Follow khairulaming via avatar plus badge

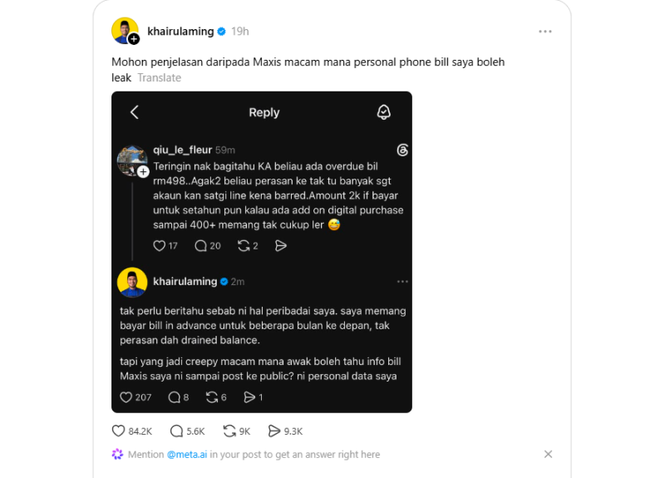pyautogui.click(x=134, y=39)
